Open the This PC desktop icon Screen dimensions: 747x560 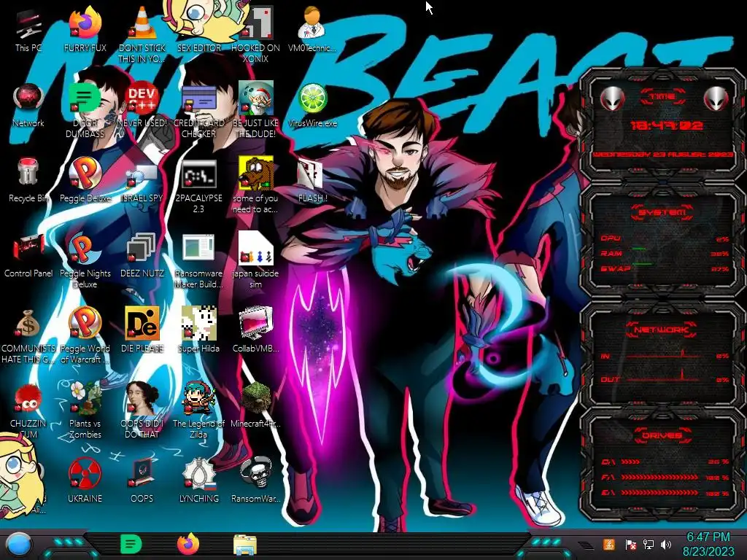[x=28, y=29]
